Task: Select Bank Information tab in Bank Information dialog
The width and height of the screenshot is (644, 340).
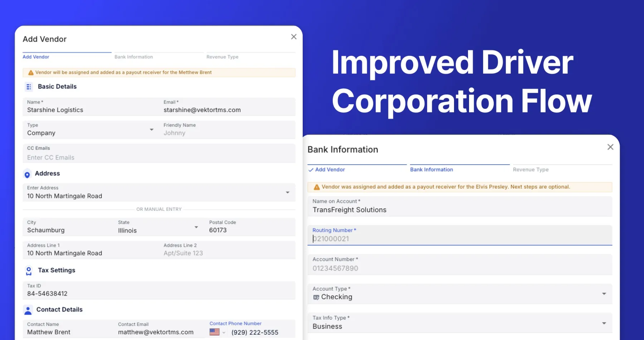Action: point(431,170)
